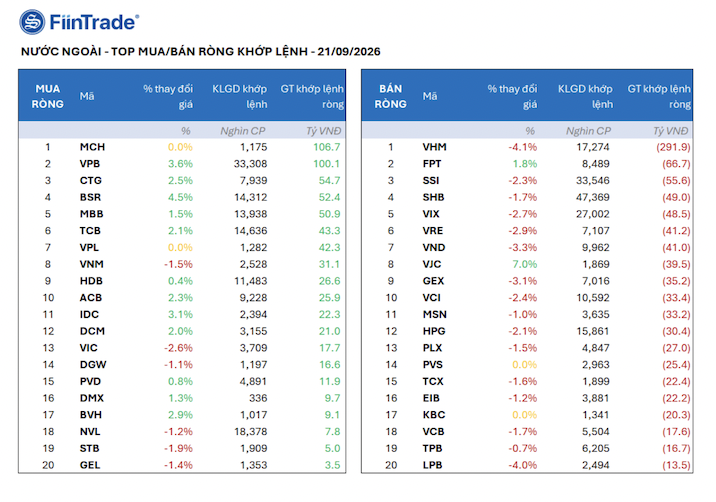Screen dimensions: 716x502
Task: Select the DGW ticker
Action: [x=93, y=365]
